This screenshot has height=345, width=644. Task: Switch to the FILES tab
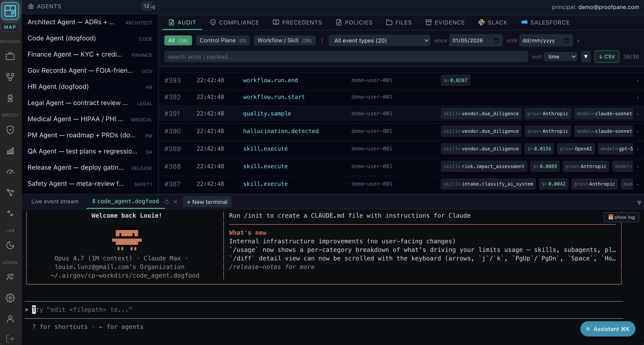398,23
